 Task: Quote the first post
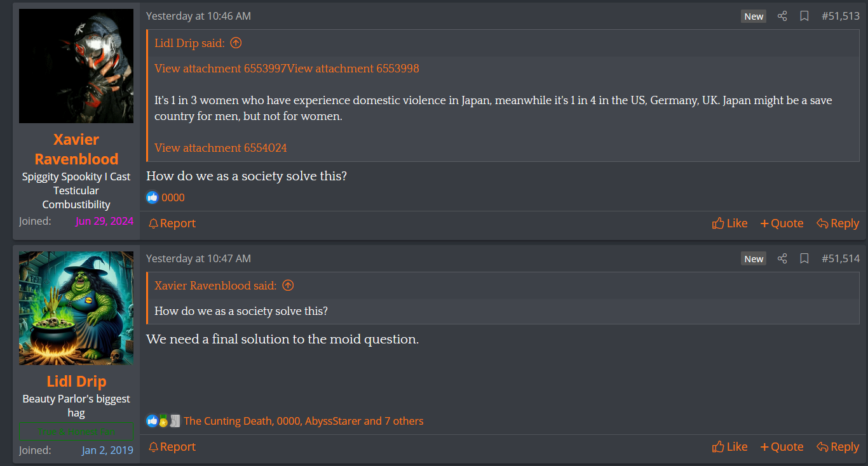(x=782, y=223)
